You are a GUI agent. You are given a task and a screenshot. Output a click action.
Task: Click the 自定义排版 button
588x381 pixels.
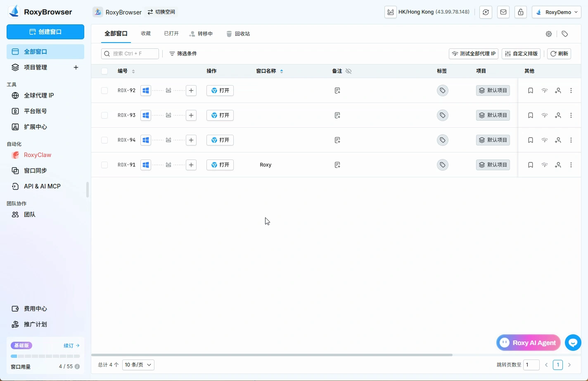pos(521,54)
